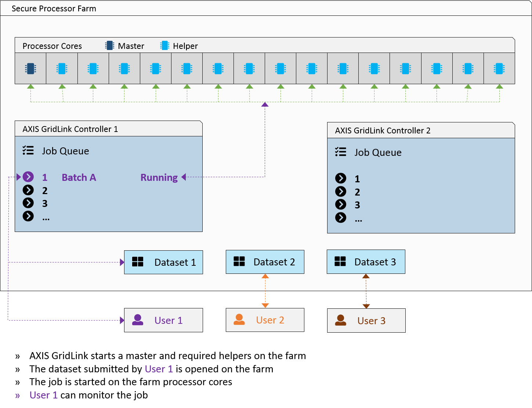Viewport: 532px width, 408px height.
Task: Click the "Job Queue" heading in Controller 2
Action: tap(378, 153)
